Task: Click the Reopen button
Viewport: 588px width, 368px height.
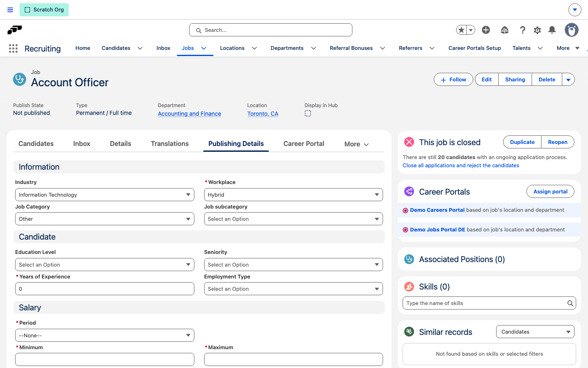Action: click(558, 142)
